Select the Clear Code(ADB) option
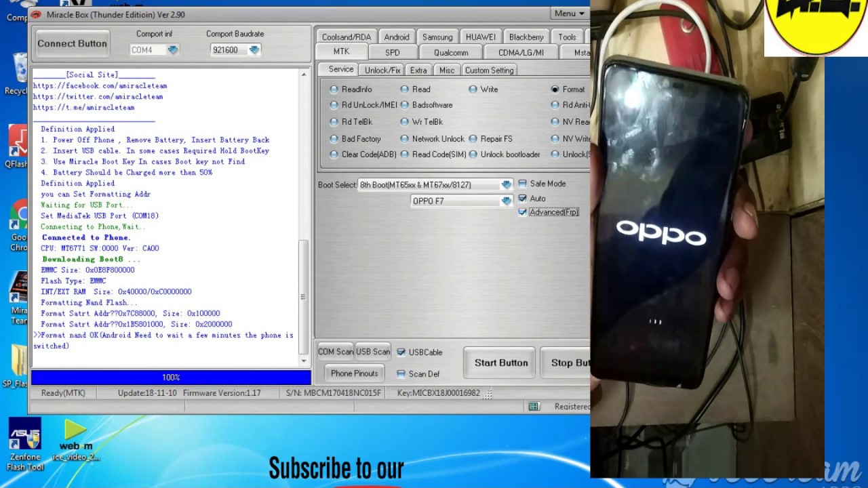This screenshot has height=488, width=868. pyautogui.click(x=363, y=155)
